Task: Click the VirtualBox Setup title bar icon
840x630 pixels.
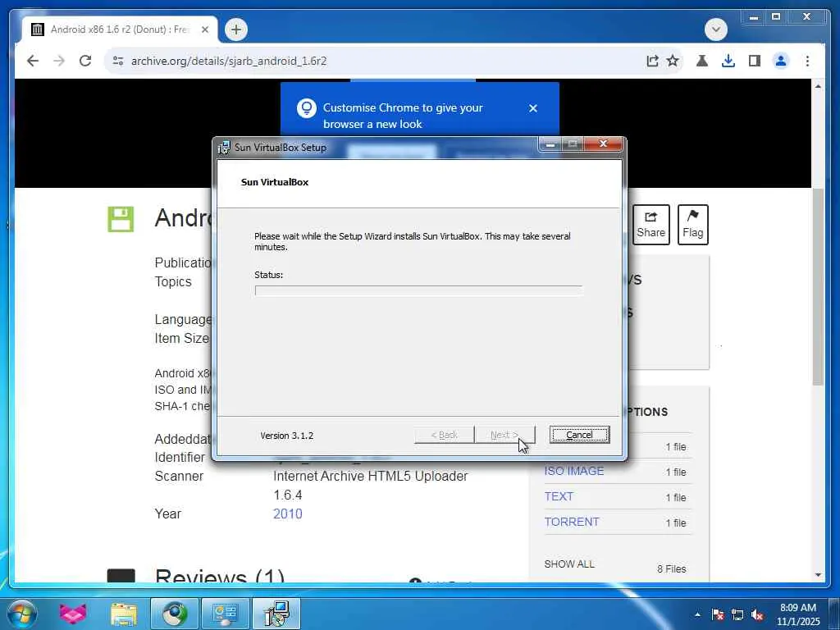Action: [x=224, y=148]
